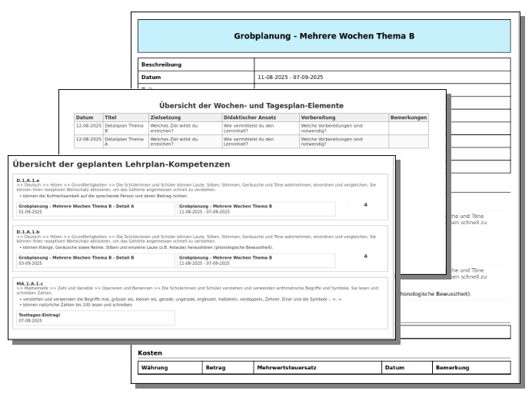Click the count "4" in the D.1.A.1.a box
This screenshot has height=397, width=532.
coord(365,205)
